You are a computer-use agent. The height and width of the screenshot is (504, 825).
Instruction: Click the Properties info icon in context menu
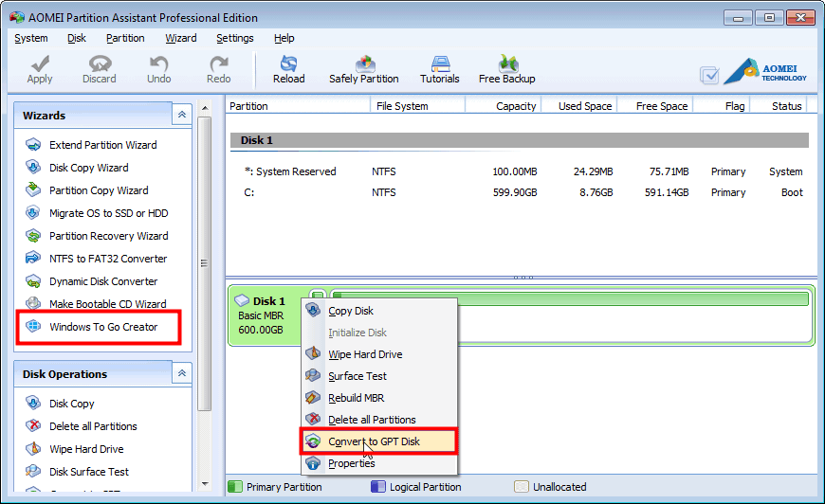[x=313, y=463]
